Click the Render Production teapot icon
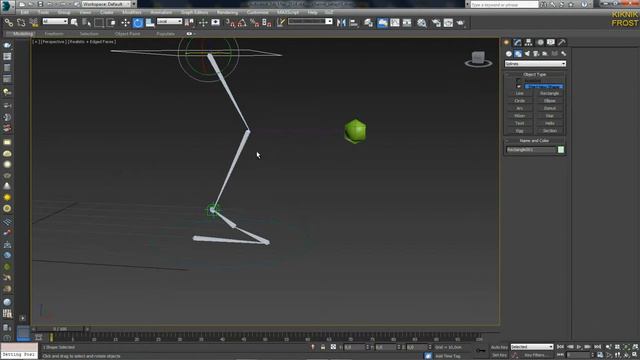This screenshot has height=360, width=640. pyautogui.click(x=461, y=22)
